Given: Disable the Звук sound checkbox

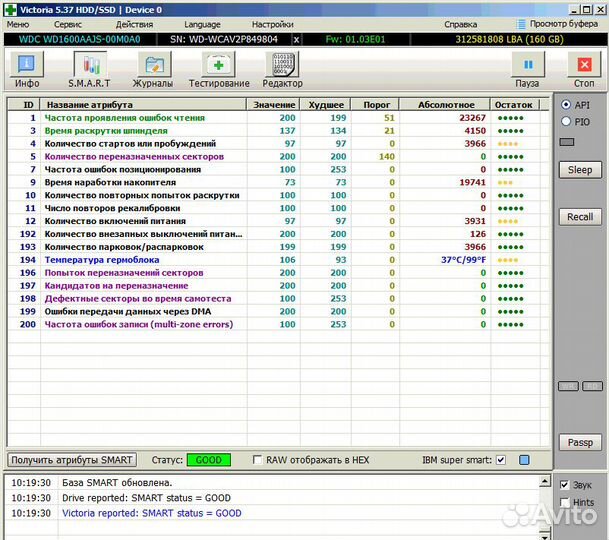Looking at the screenshot, I should click(565, 485).
